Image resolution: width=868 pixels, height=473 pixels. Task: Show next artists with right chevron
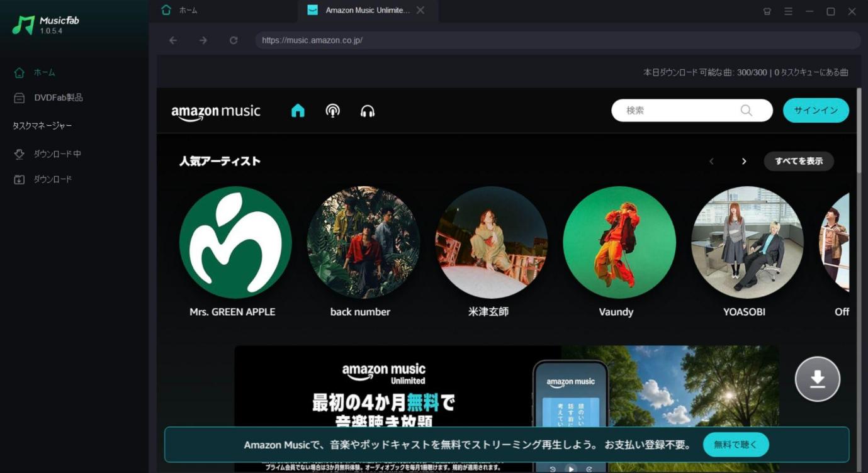744,161
